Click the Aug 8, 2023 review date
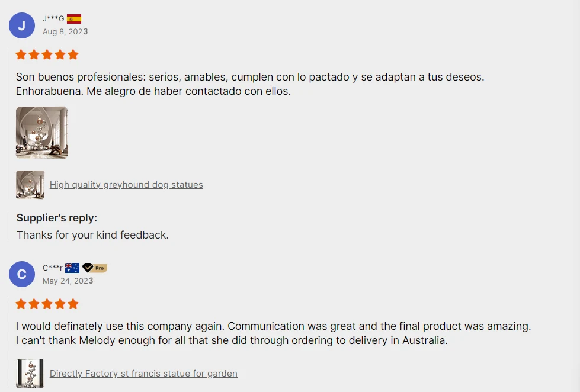This screenshot has height=392, width=580. (x=65, y=31)
